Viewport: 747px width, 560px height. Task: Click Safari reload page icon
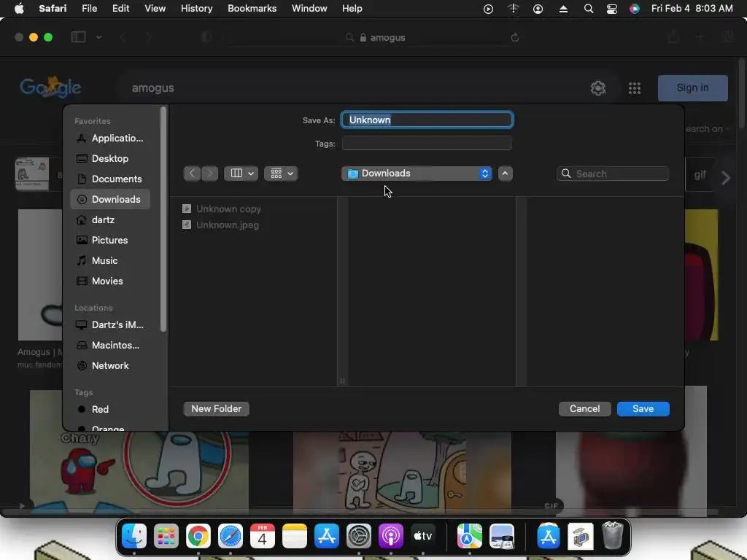coord(514,37)
